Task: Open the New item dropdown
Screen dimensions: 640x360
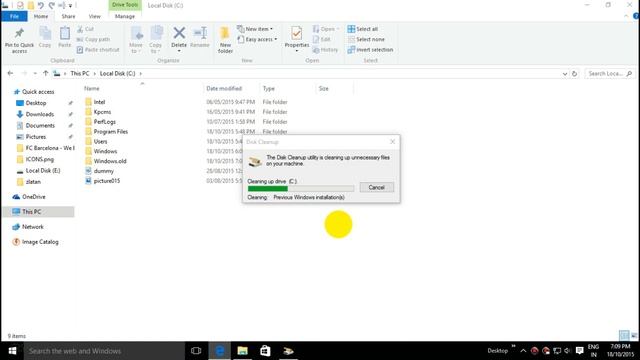Action: point(255,29)
